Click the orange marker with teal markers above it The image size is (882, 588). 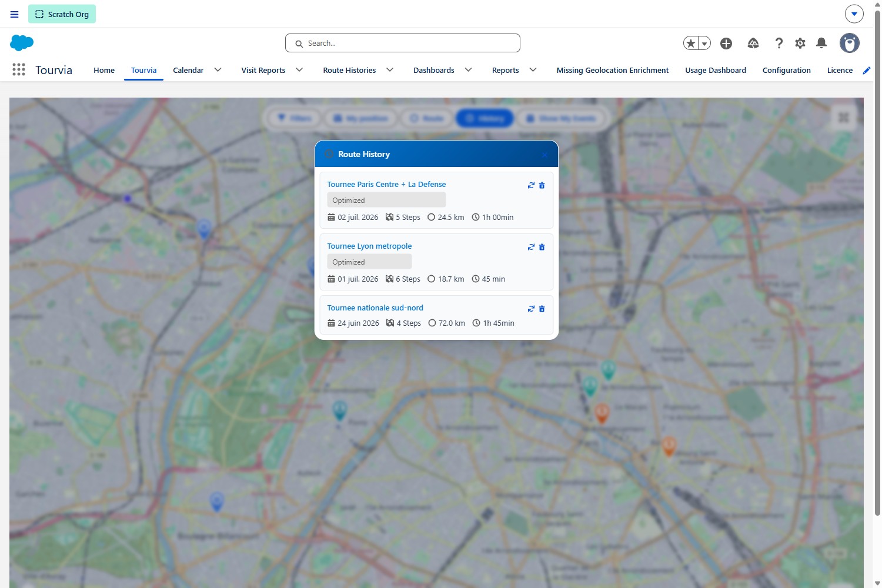(x=602, y=413)
